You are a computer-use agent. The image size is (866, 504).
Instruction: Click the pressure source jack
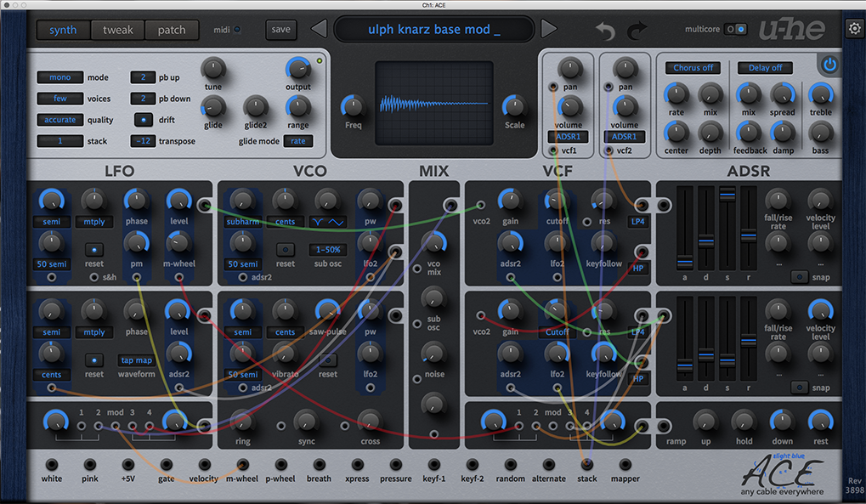395,465
